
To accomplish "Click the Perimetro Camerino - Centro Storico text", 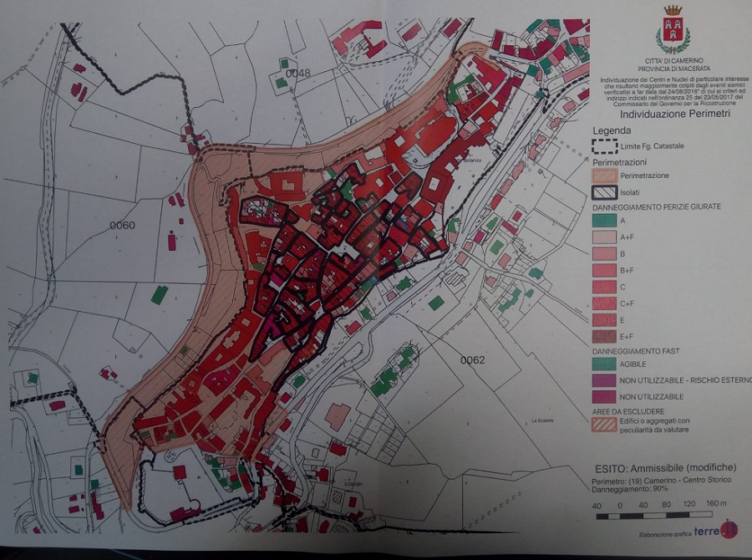I will [x=657, y=483].
